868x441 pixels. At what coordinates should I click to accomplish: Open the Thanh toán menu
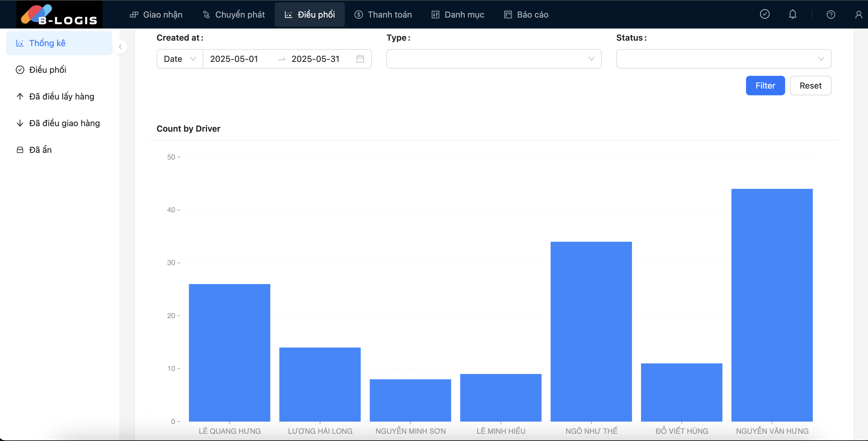tap(383, 15)
